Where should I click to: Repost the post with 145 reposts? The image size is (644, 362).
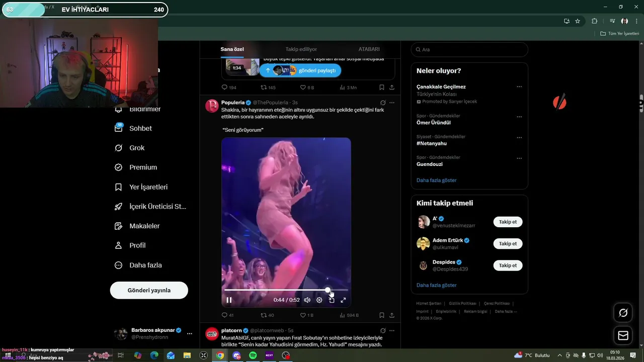click(268, 87)
